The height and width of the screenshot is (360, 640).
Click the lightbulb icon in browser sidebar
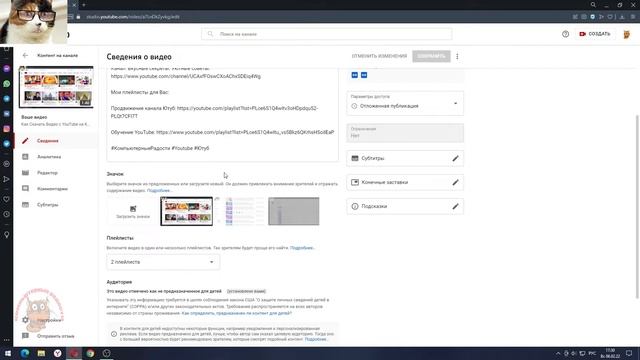(7, 235)
